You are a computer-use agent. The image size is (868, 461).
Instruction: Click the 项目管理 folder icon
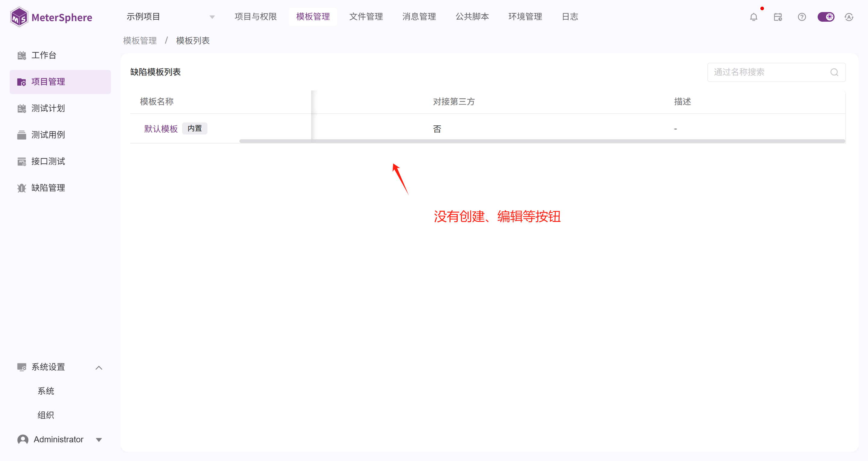22,82
